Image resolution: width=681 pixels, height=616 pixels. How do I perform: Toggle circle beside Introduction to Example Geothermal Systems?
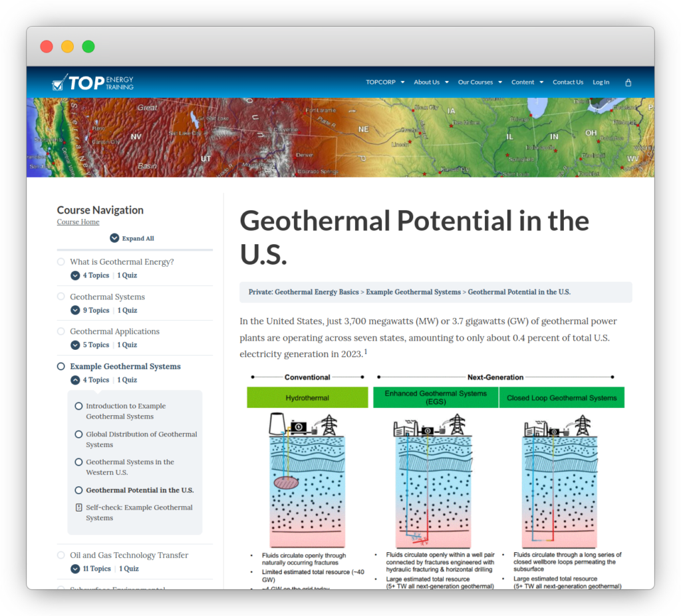tap(78, 406)
